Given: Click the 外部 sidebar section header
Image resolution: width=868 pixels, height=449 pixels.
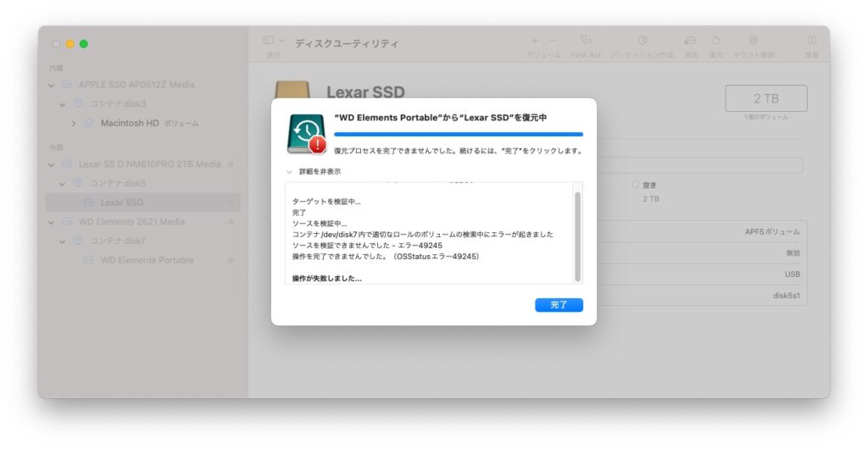Looking at the screenshot, I should click(56, 147).
